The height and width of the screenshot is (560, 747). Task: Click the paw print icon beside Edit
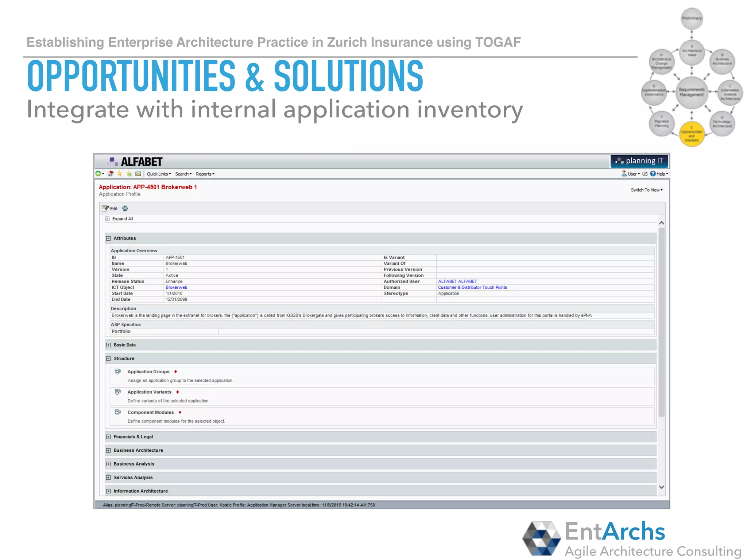[x=125, y=209]
